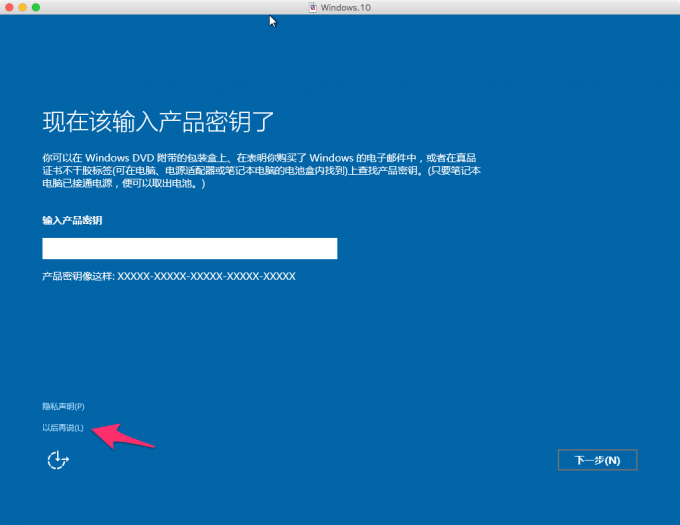
Task: Click the XXXXX-XXXXX sample key format text
Action: coord(206,276)
